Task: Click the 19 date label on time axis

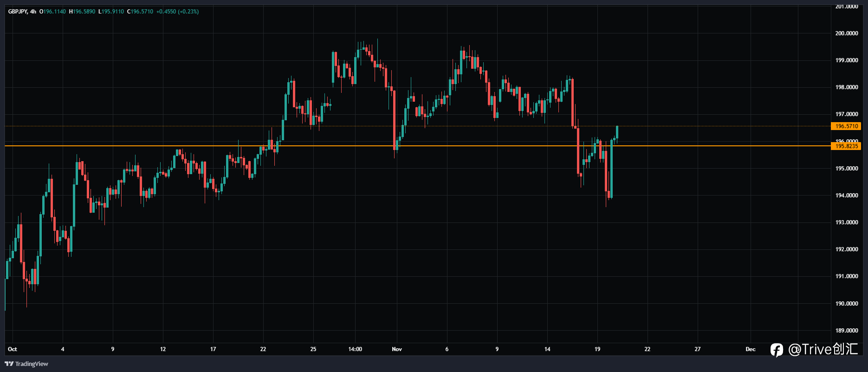Action: 597,349
